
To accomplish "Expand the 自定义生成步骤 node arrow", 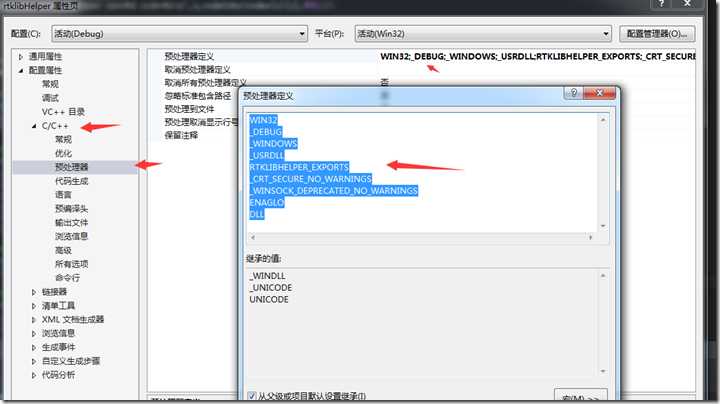I will click(34, 361).
